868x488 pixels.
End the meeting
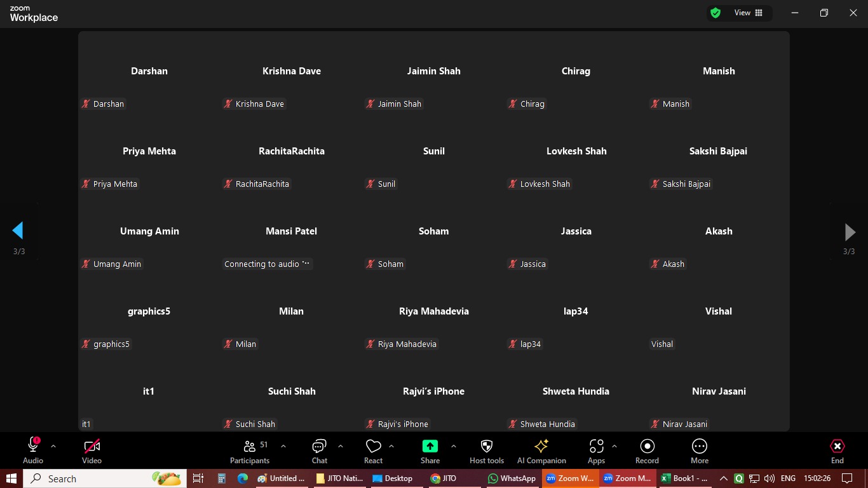[x=837, y=451]
